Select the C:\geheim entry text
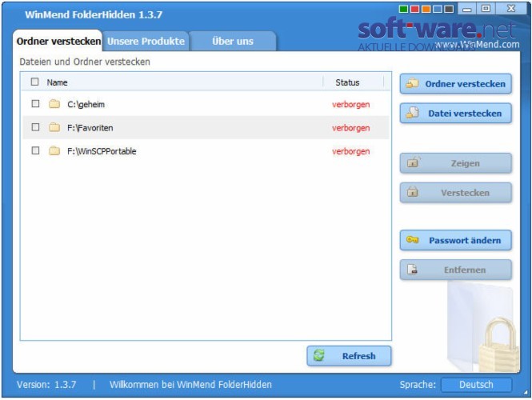This screenshot has height=400, width=532. point(86,105)
